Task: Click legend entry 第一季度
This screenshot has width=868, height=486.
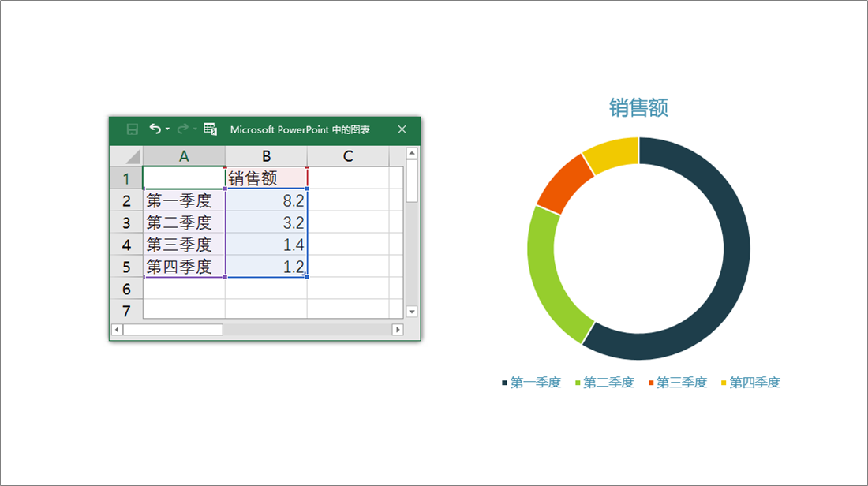Action: tap(531, 383)
